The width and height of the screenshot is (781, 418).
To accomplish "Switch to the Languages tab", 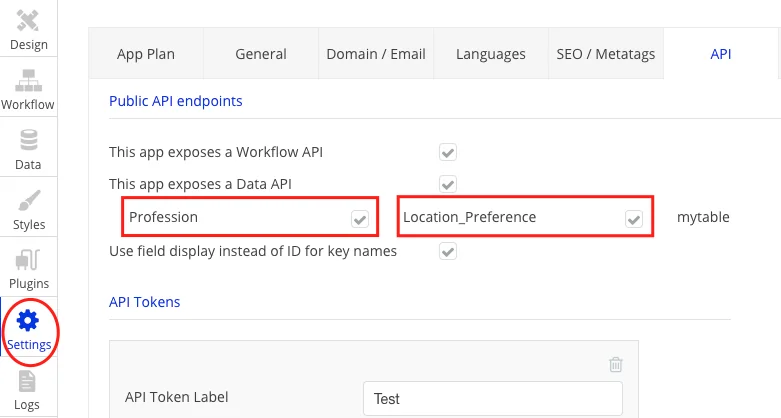I will pyautogui.click(x=491, y=54).
